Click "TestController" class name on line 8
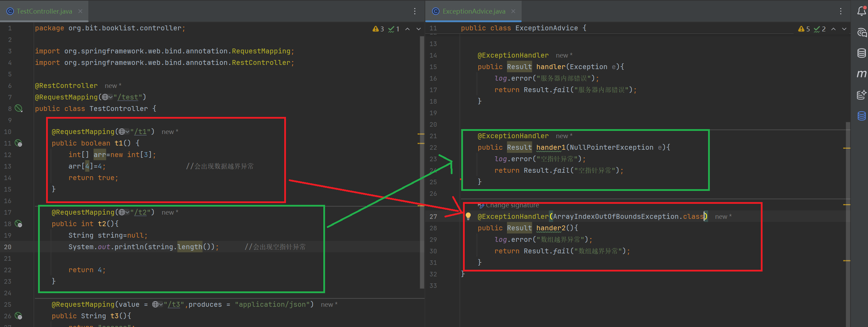868x327 pixels. [118, 109]
